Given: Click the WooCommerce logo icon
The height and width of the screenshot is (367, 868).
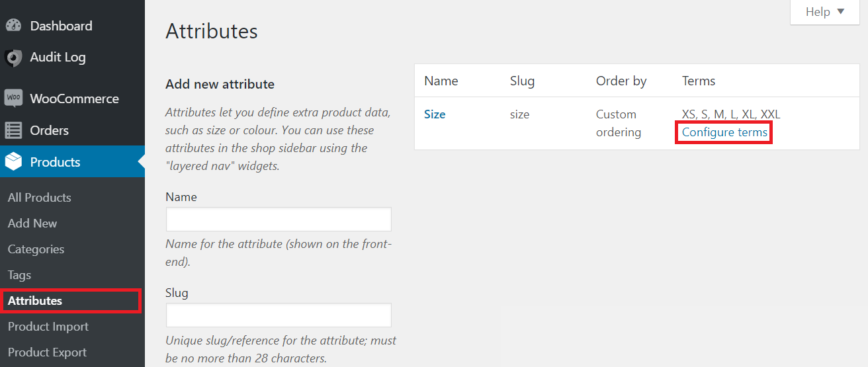Looking at the screenshot, I should coord(13,99).
